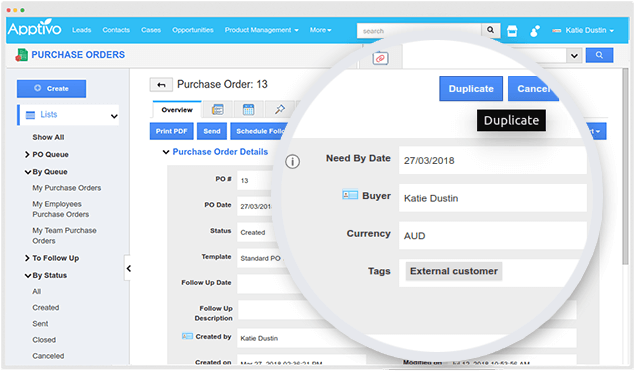Screen dimensions: 635x371
Task: Click the Buyer contact card icon
Action: (349, 195)
